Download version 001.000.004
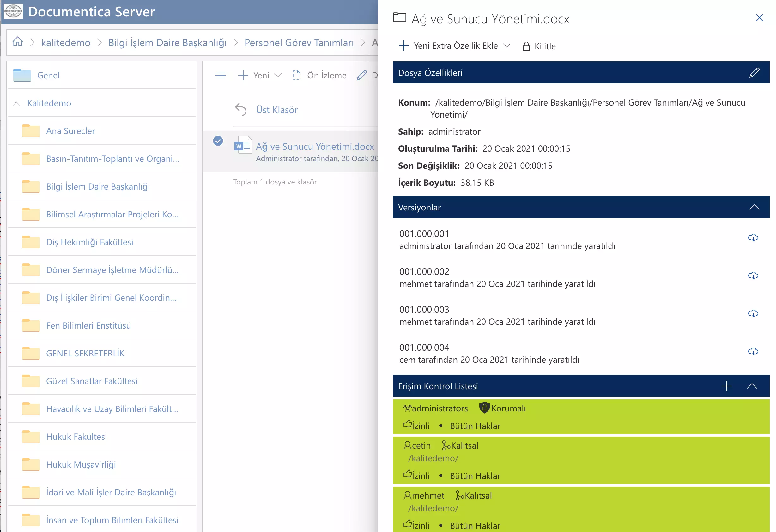 753,351
